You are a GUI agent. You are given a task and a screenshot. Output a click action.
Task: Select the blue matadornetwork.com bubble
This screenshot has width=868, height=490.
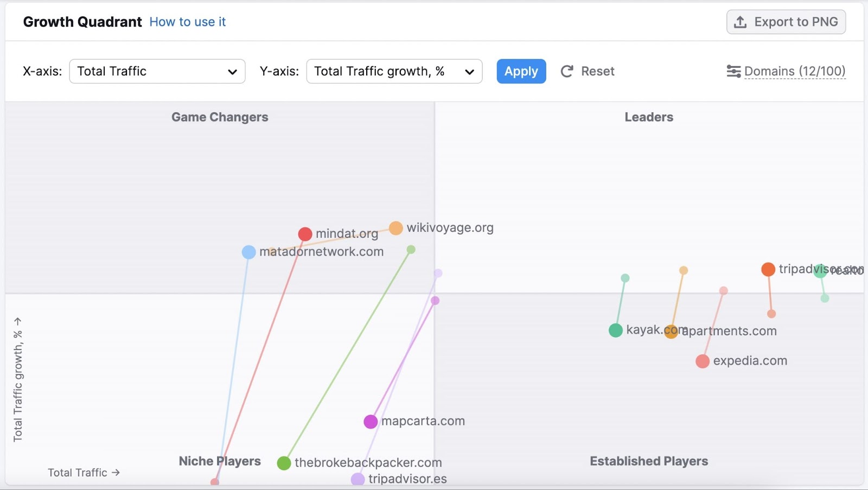[x=248, y=252]
